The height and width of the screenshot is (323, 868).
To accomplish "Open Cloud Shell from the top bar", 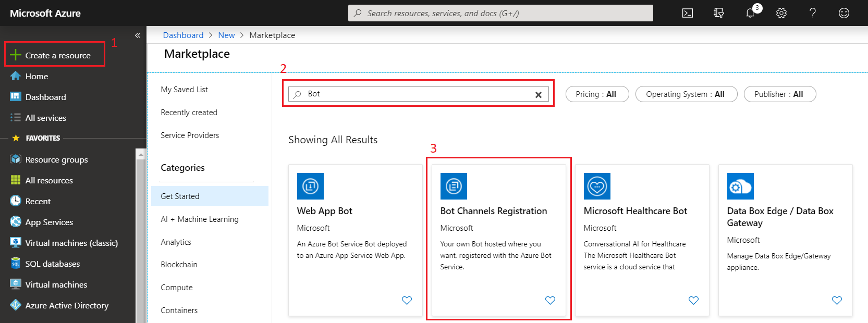I will 688,13.
